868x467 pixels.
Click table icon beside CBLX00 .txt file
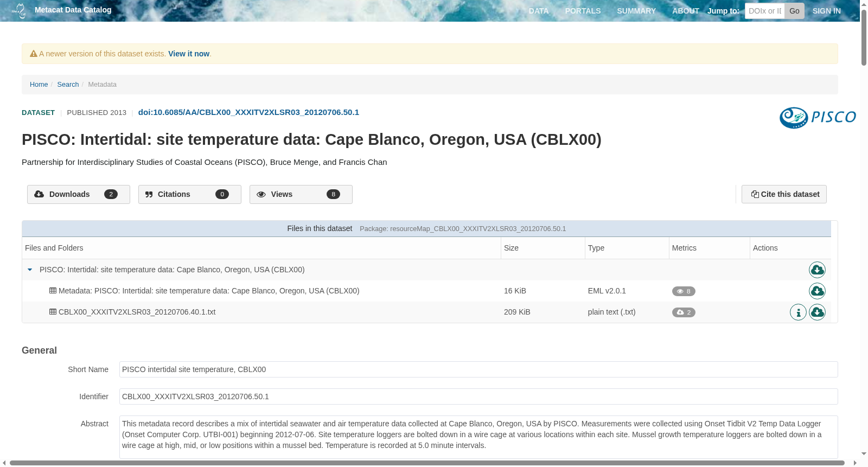click(53, 312)
